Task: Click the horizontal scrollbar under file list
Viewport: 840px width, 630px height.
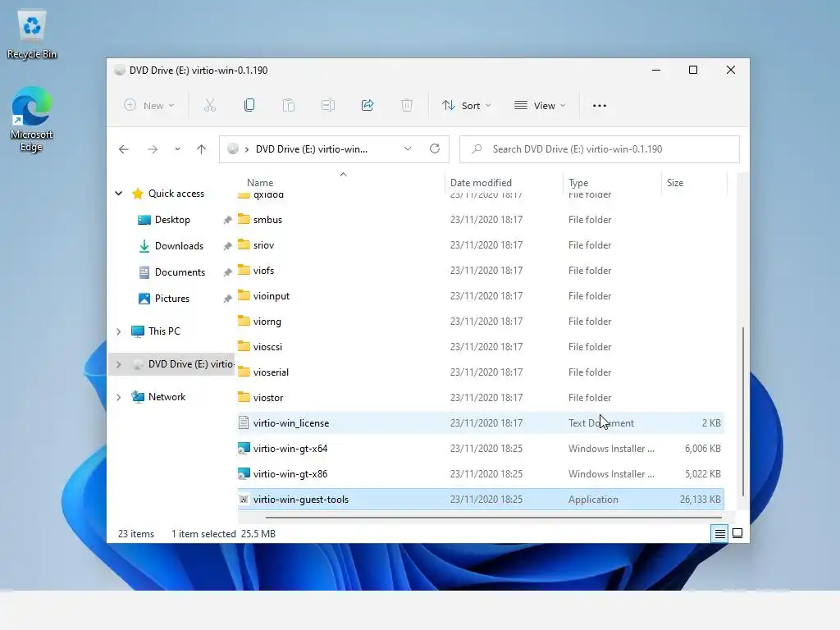Action: click(x=493, y=518)
